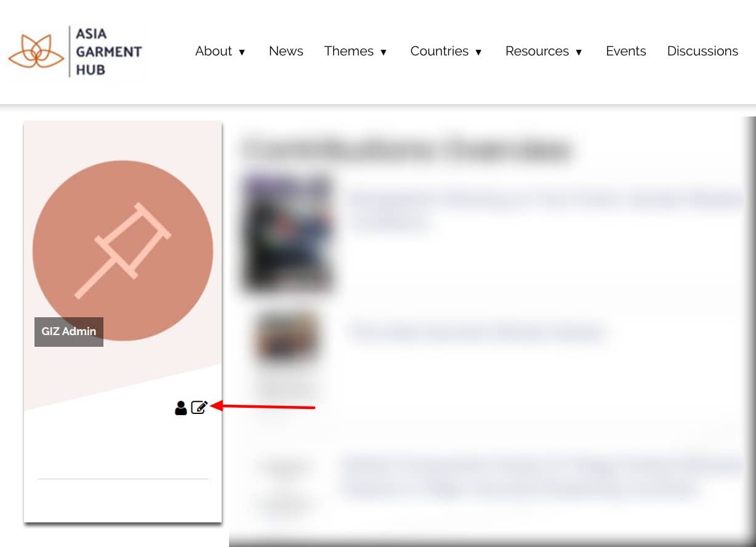The width and height of the screenshot is (756, 547).
Task: Open the second blurred contribution thumbnail
Action: tap(288, 336)
